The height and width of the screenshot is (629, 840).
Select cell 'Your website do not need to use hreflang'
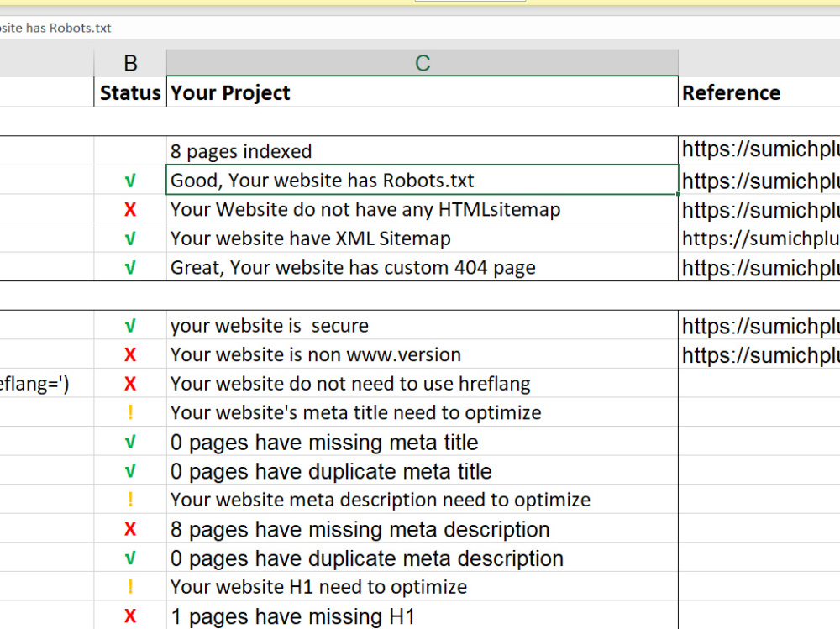pyautogui.click(x=423, y=383)
